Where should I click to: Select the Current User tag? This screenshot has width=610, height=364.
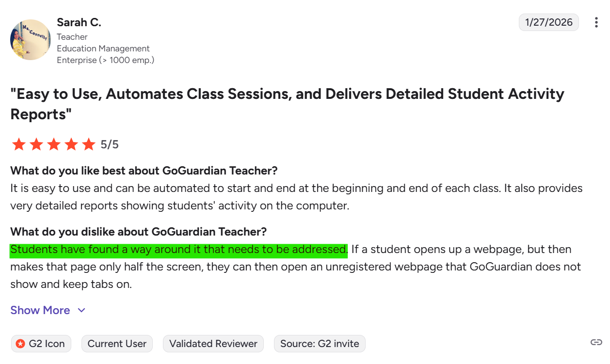click(117, 344)
